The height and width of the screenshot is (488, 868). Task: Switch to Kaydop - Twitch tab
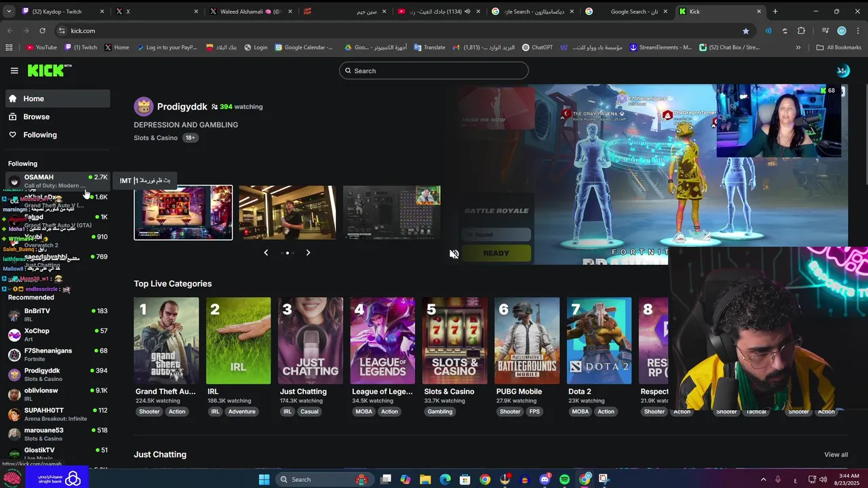[62, 12]
